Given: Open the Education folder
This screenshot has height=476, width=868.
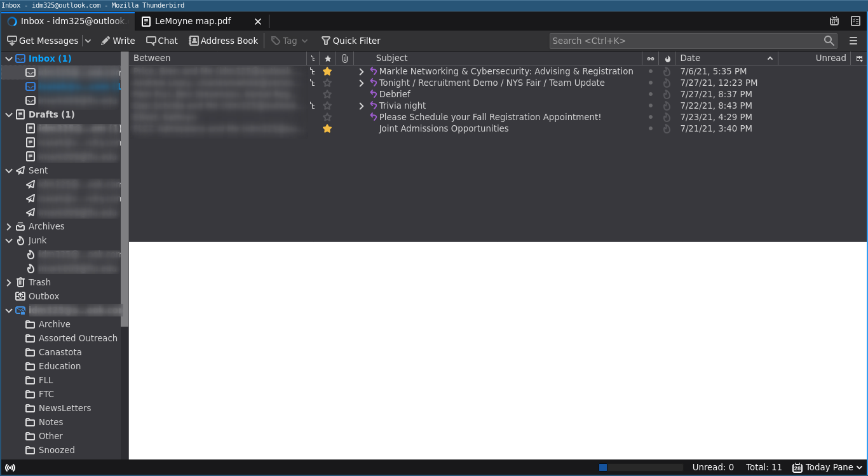Looking at the screenshot, I should pyautogui.click(x=60, y=366).
